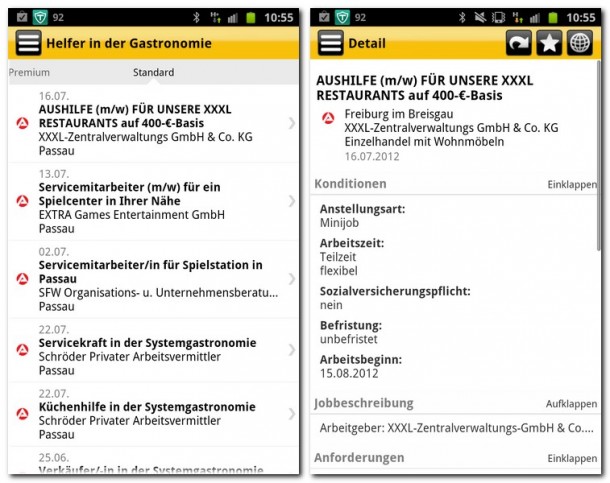Tap agency logo beside Servicekraft listing
This screenshot has width=610, height=483.
tap(21, 349)
